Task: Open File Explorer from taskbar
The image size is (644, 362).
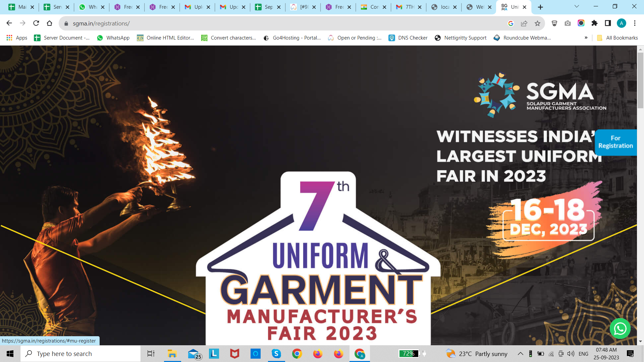Action: coord(172,354)
